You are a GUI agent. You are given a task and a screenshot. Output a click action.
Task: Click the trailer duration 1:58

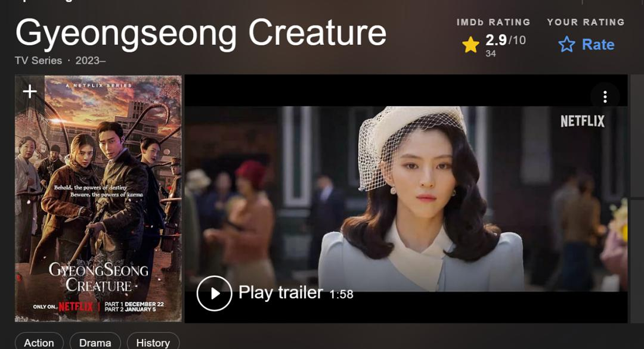coord(341,294)
